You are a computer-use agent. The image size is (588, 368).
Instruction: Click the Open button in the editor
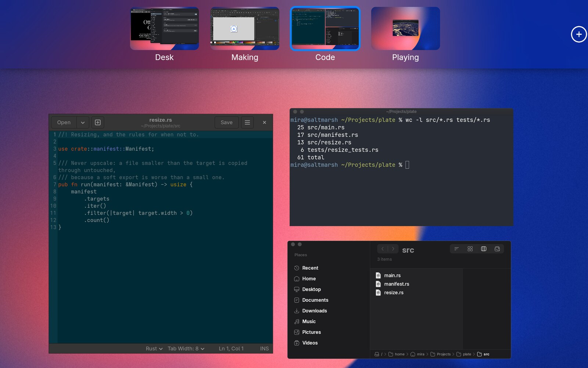pyautogui.click(x=64, y=123)
